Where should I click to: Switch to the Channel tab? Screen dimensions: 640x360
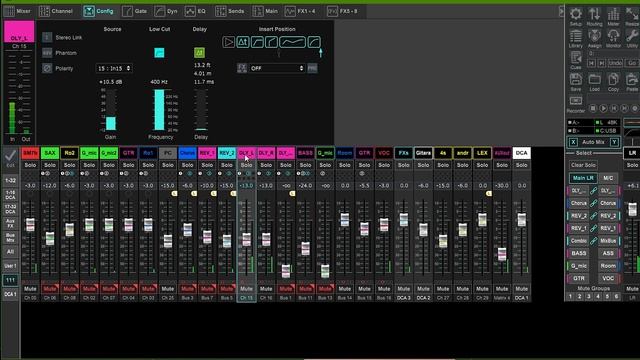coord(56,11)
